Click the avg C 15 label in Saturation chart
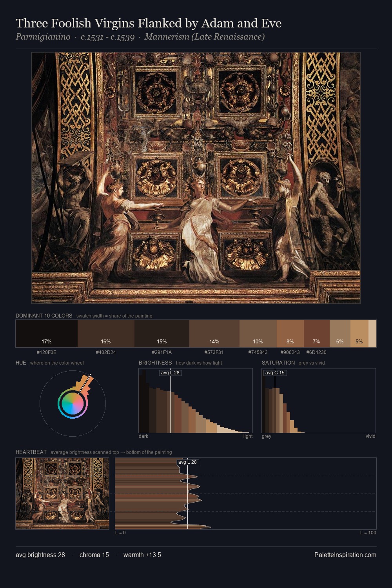The height and width of the screenshot is (588, 392). 275,373
